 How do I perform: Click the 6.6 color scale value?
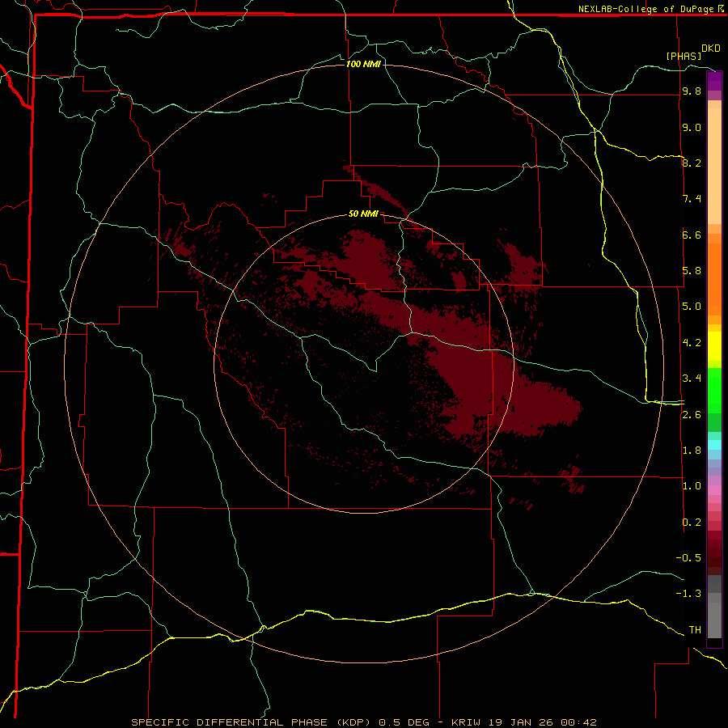pos(692,235)
